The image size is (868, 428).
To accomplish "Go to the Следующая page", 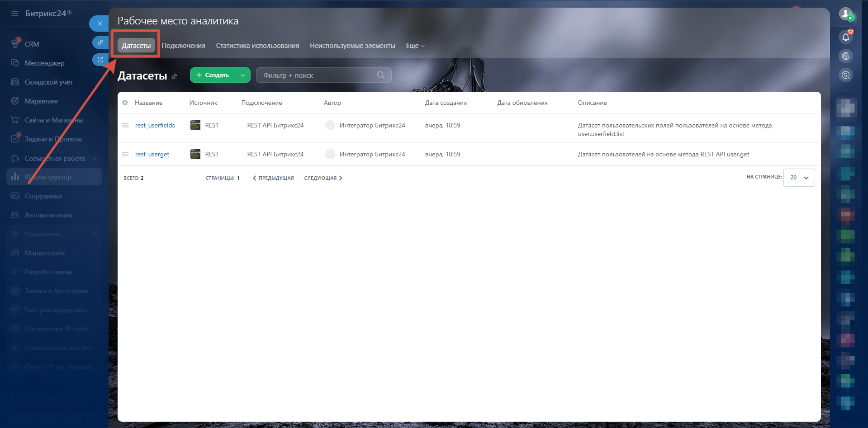I will pos(323,178).
